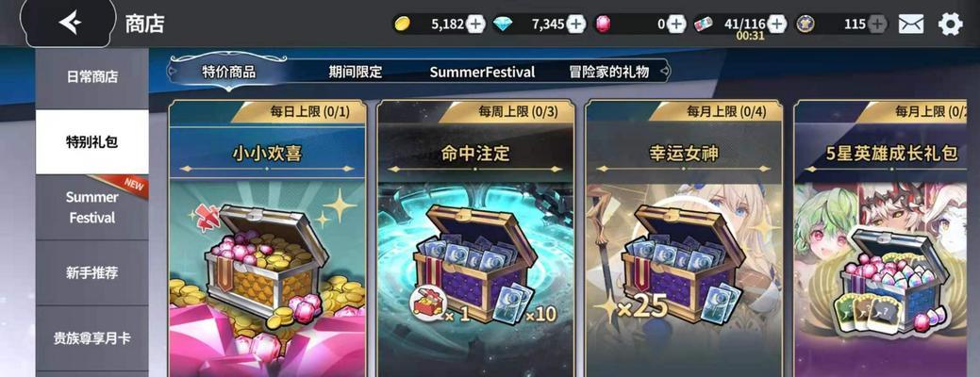
Task: Switch to SummerFestival top tab
Action: [482, 72]
